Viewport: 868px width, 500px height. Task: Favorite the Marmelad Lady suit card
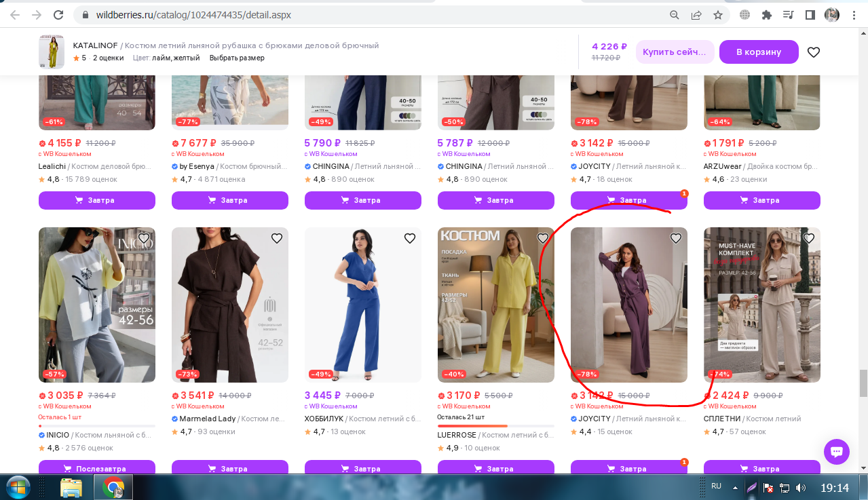pyautogui.click(x=277, y=238)
